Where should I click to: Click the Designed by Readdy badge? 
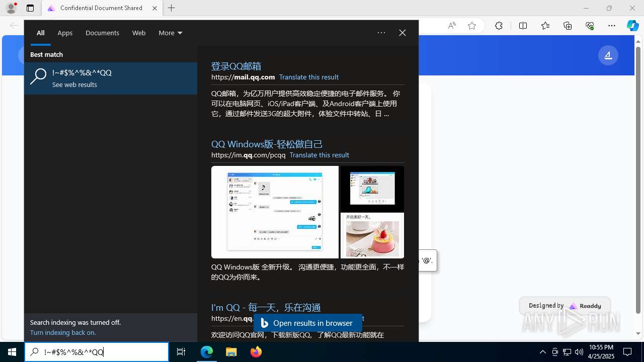565,306
